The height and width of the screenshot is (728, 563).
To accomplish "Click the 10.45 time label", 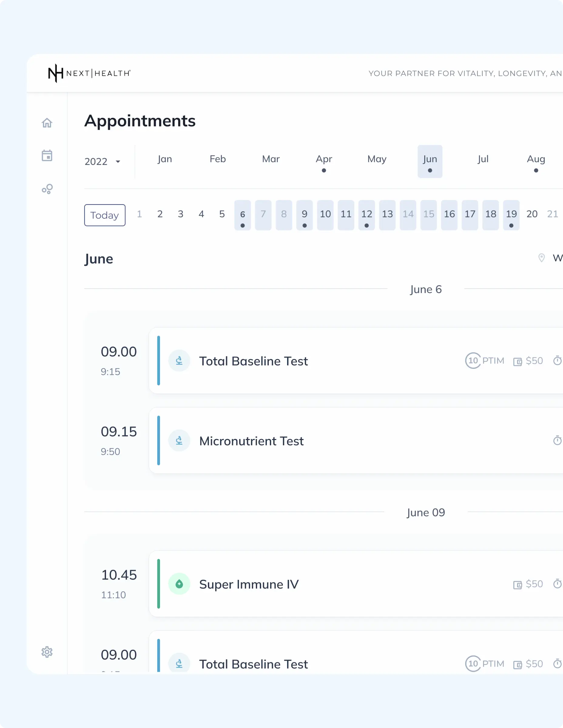I will point(119,575).
